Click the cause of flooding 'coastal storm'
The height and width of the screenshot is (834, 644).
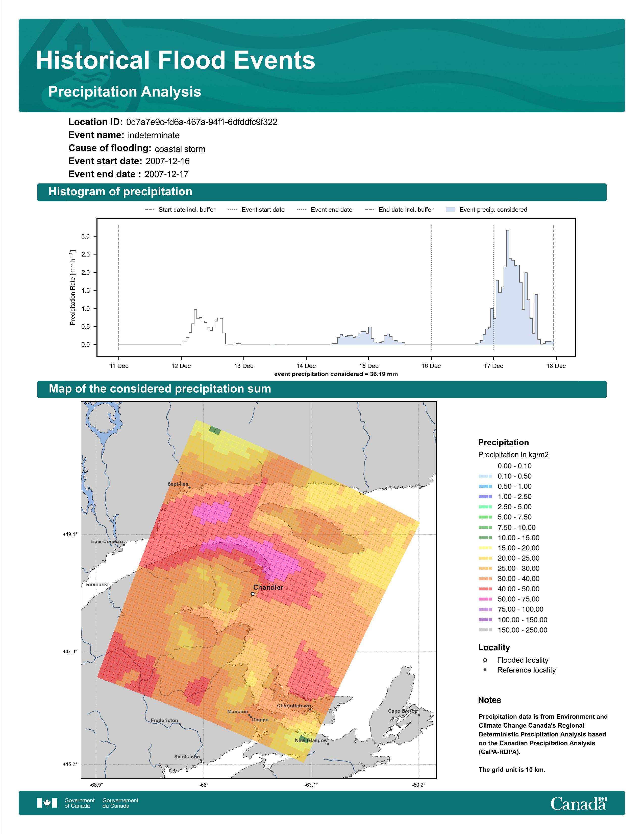click(180, 149)
